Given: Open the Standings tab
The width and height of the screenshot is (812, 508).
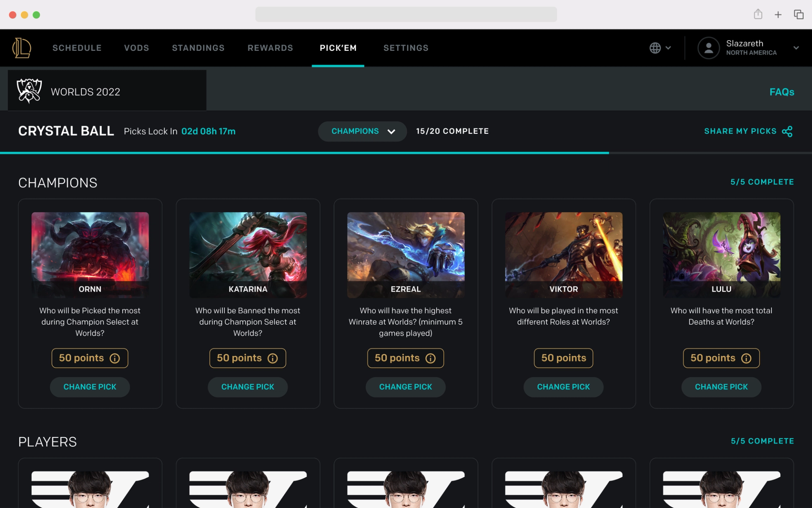Looking at the screenshot, I should pyautogui.click(x=198, y=48).
